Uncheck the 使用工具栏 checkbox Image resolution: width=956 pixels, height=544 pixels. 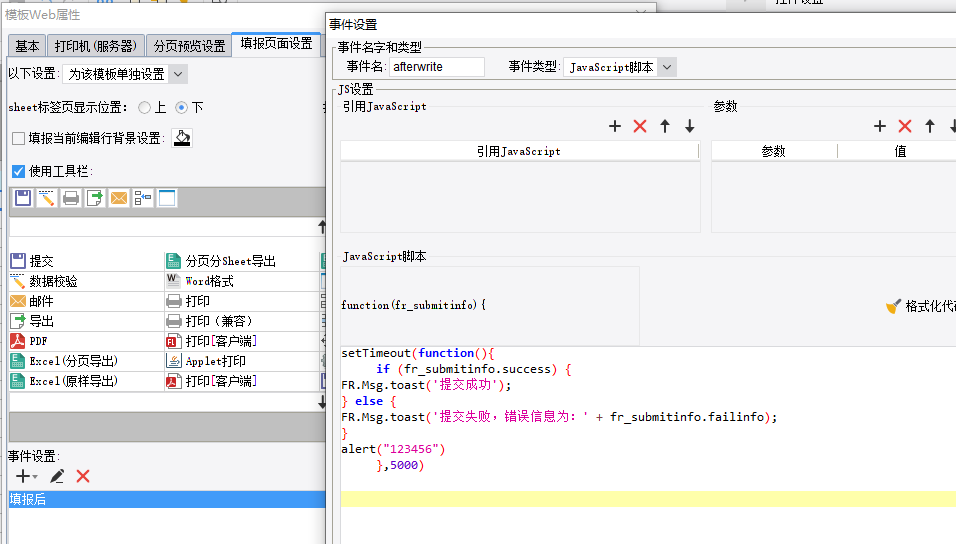(18, 171)
